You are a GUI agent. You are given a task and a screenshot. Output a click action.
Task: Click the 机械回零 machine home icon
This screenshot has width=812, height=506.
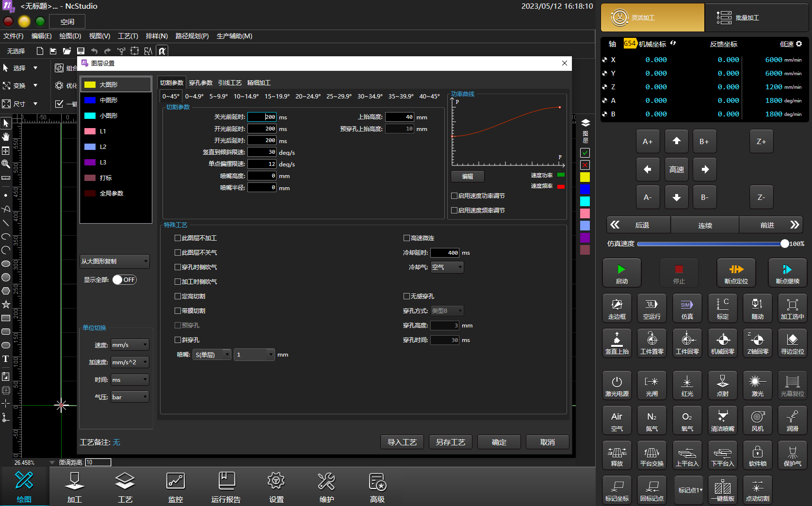(x=722, y=343)
